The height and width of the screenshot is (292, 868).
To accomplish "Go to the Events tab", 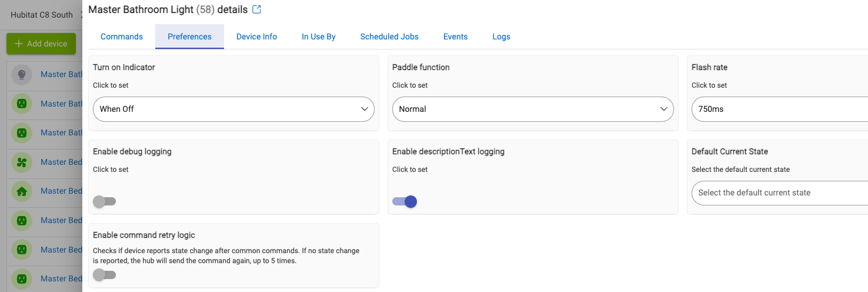I will pyautogui.click(x=455, y=36).
